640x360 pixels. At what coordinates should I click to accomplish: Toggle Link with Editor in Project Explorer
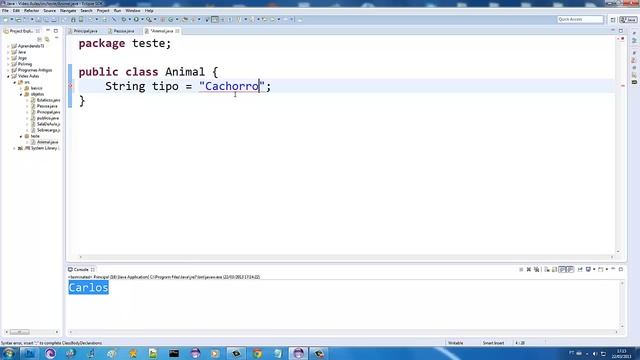point(47,39)
